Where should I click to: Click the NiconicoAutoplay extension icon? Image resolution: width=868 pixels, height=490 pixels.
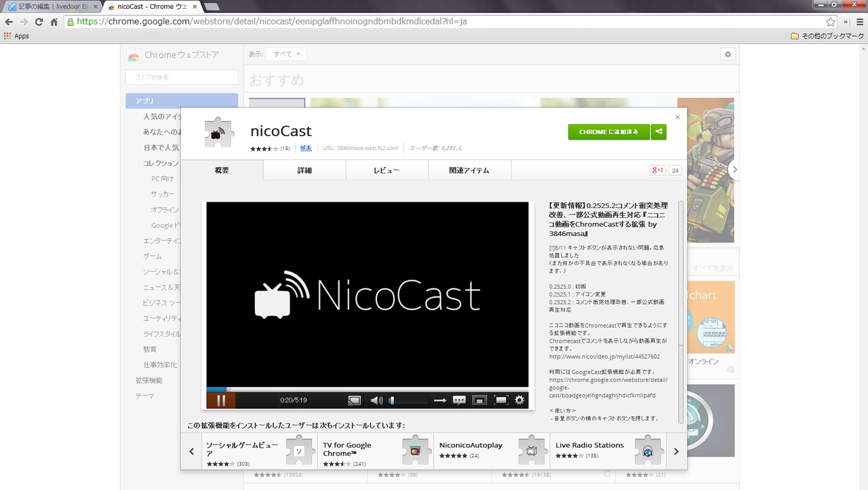click(532, 451)
